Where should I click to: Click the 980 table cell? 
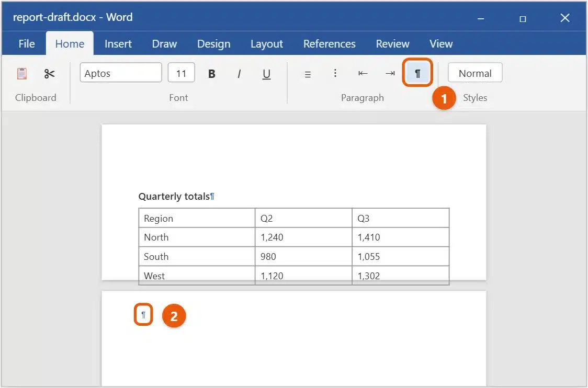click(x=303, y=256)
